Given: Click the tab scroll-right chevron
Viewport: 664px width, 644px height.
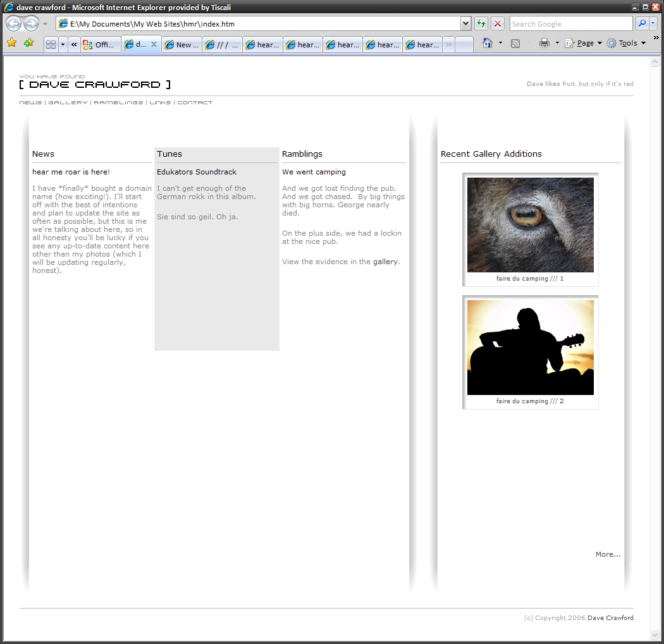Looking at the screenshot, I should (x=449, y=44).
